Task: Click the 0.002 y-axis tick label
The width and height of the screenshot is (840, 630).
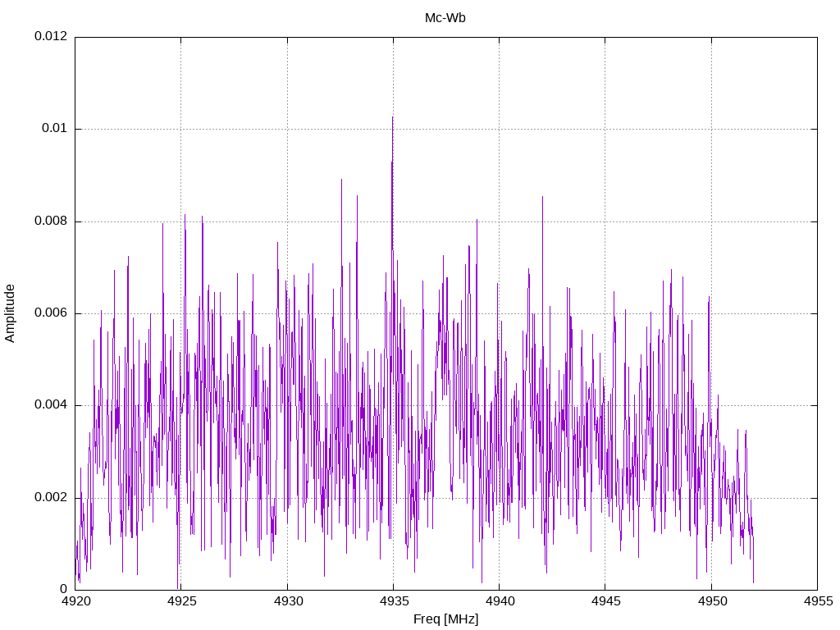Action: pyautogui.click(x=51, y=497)
